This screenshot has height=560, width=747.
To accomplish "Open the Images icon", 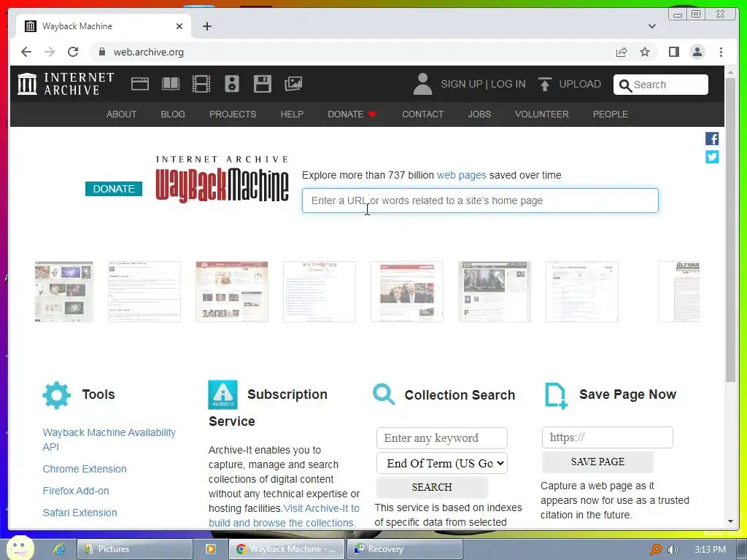I will [293, 84].
